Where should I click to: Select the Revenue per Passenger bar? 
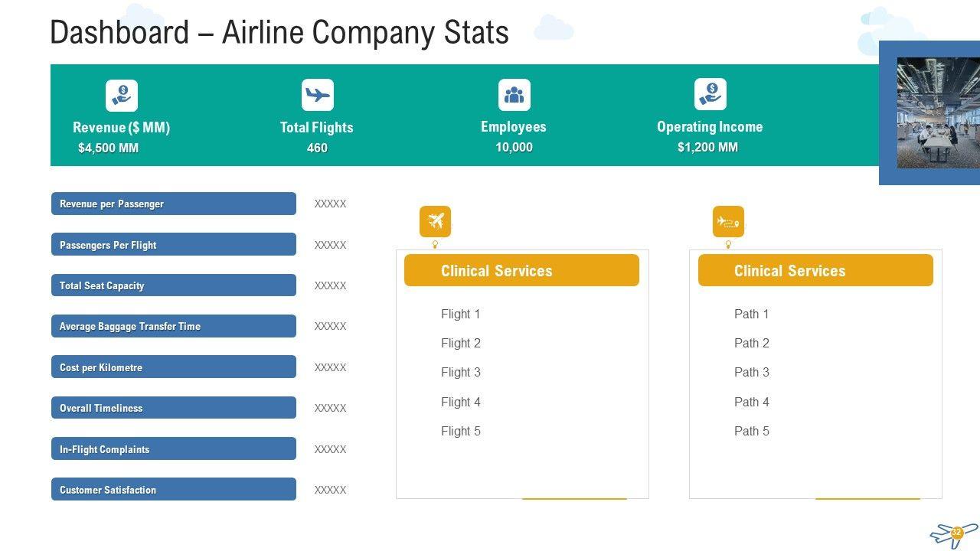(174, 204)
